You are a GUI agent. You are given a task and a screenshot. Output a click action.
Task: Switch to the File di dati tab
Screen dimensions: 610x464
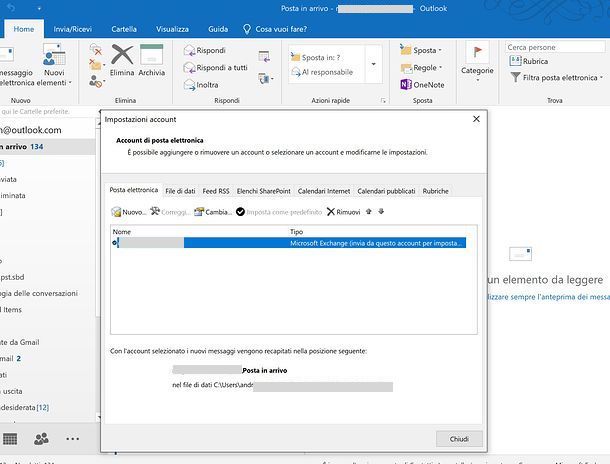point(180,191)
